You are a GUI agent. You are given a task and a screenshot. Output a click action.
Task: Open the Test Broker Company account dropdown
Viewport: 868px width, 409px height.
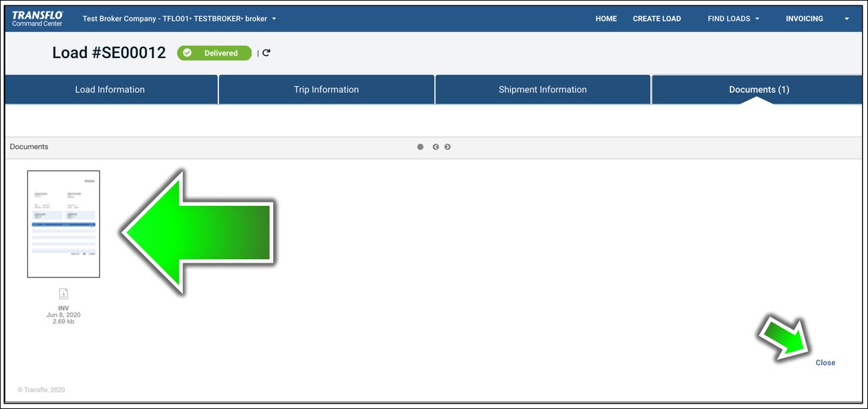(177, 19)
